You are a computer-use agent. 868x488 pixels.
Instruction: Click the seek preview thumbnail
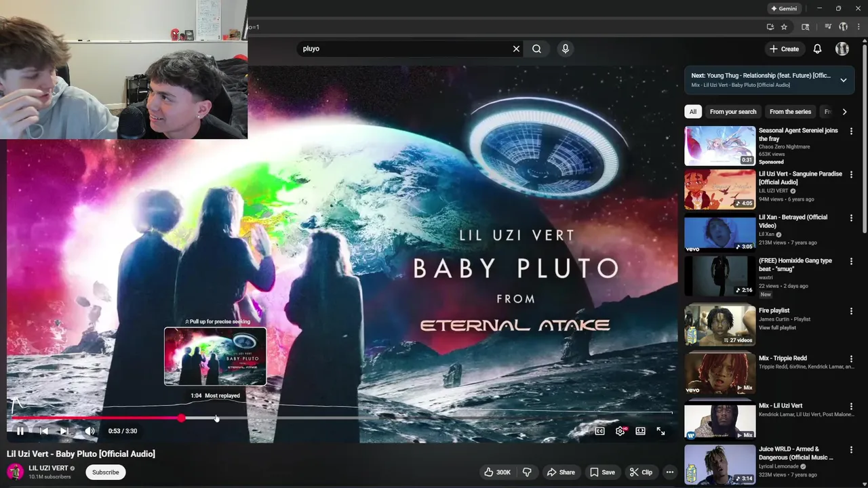pyautogui.click(x=215, y=357)
